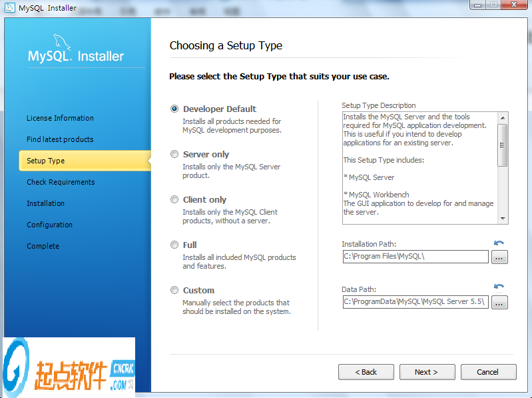Go to the Complete step
Image resolution: width=532 pixels, height=398 pixels.
(x=43, y=246)
